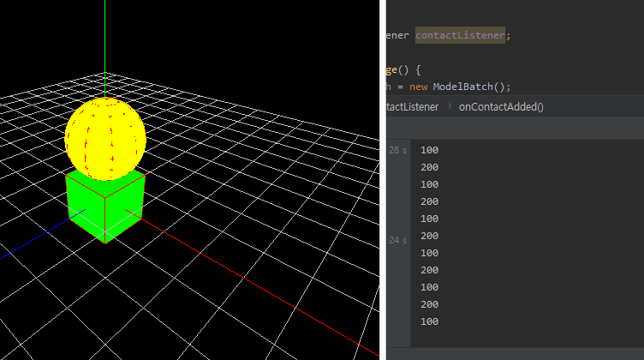The width and height of the screenshot is (644, 360).
Task: Select the '28 s' run duration entry
Action: [x=397, y=150]
